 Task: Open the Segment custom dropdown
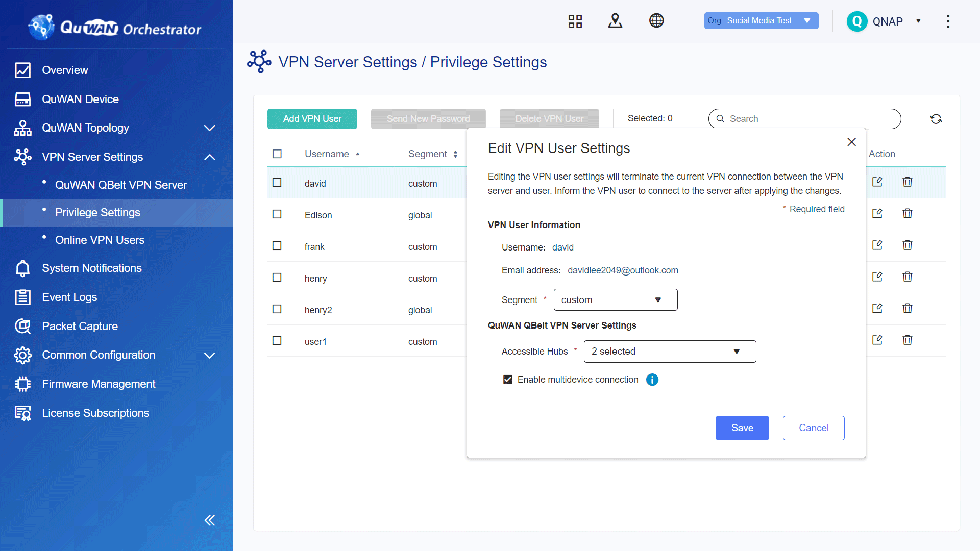coord(616,300)
